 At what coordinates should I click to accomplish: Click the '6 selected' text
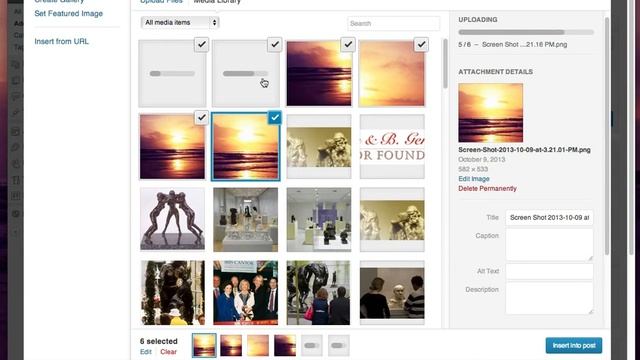click(159, 341)
